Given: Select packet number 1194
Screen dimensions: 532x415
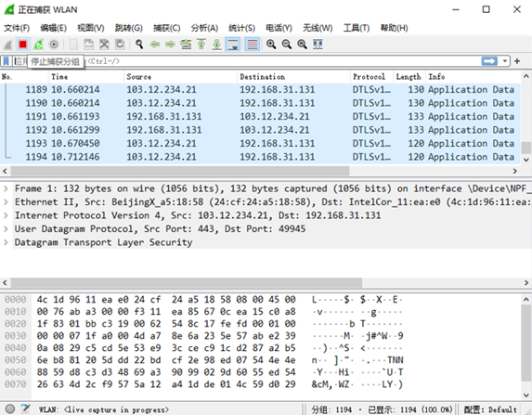Looking at the screenshot, I should point(260,157).
